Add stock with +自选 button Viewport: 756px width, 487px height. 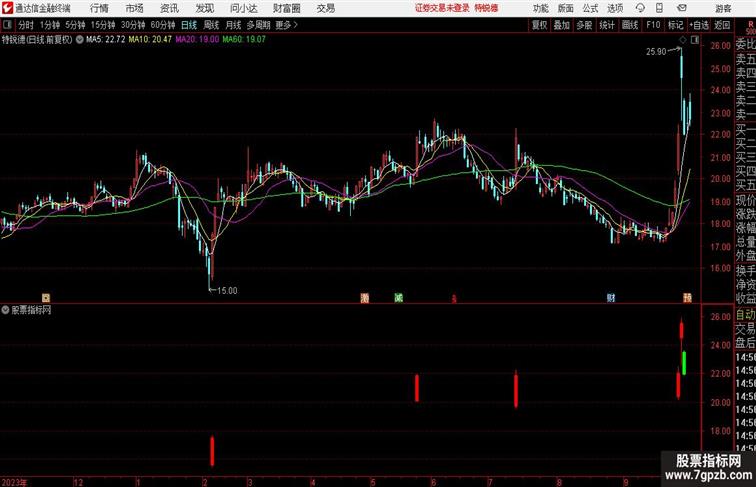(699, 25)
